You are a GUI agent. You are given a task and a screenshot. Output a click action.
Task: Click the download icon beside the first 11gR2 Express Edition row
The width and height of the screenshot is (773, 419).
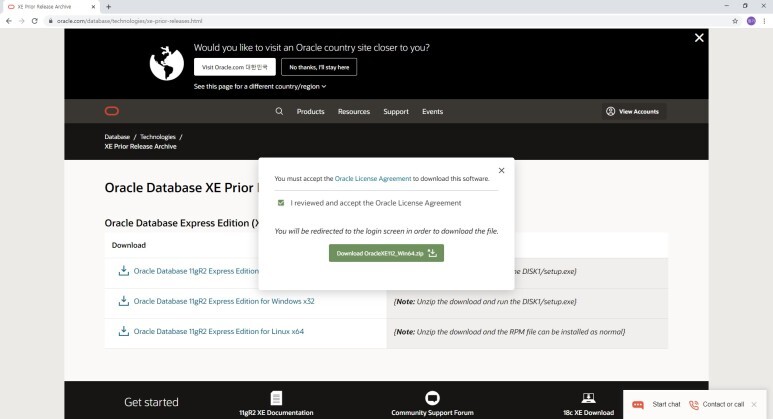pos(124,271)
